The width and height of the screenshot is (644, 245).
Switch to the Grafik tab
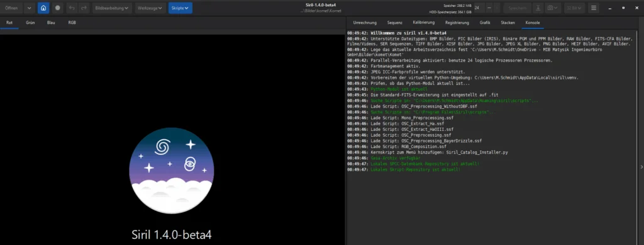pyautogui.click(x=485, y=23)
